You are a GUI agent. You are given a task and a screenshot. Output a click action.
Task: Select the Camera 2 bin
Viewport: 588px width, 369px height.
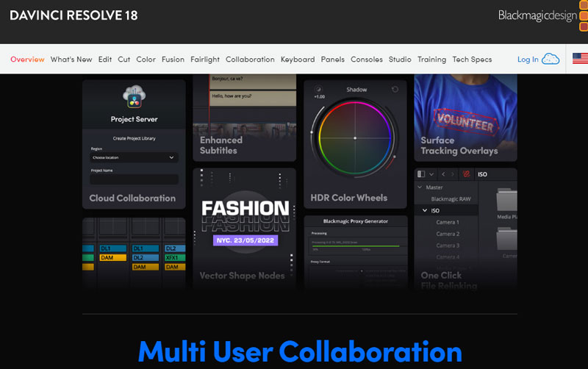448,234
